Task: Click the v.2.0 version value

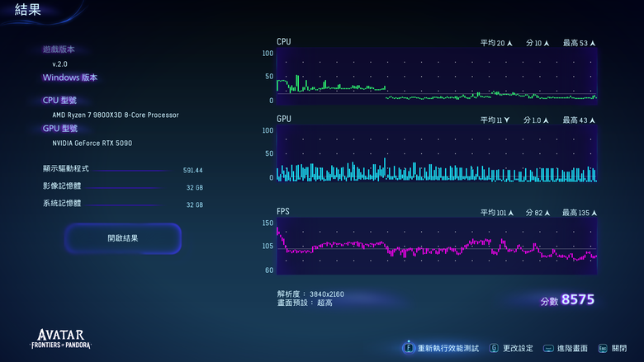Action: (59, 64)
